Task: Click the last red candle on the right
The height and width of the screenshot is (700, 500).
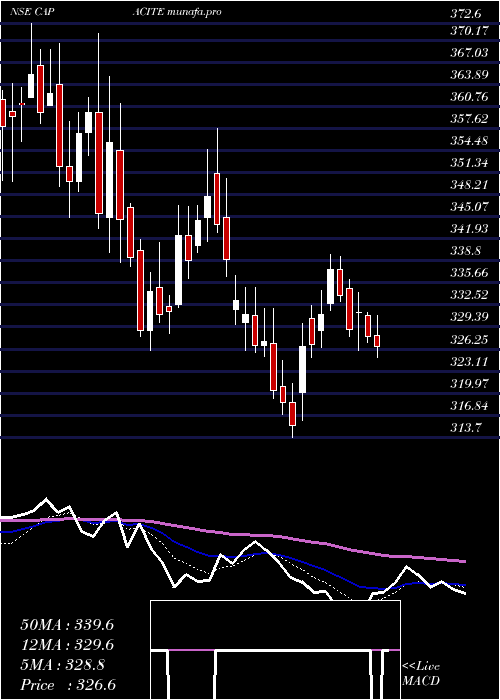Action: 377,341
